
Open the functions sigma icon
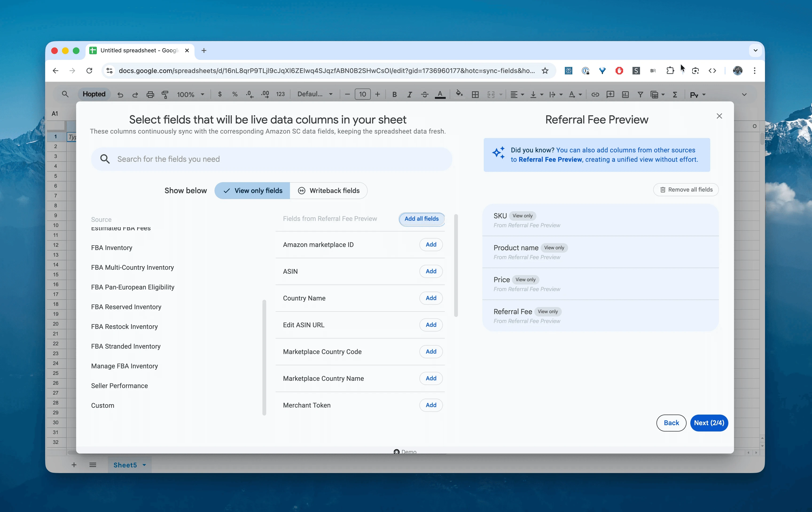(675, 95)
